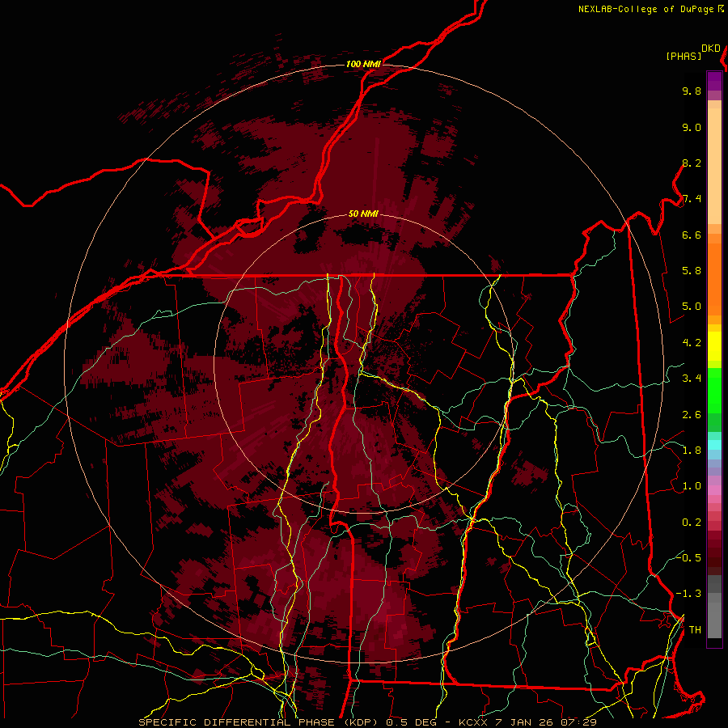This screenshot has width=728, height=728.
Task: Click the 1.8 legend value
Action: [692, 451]
